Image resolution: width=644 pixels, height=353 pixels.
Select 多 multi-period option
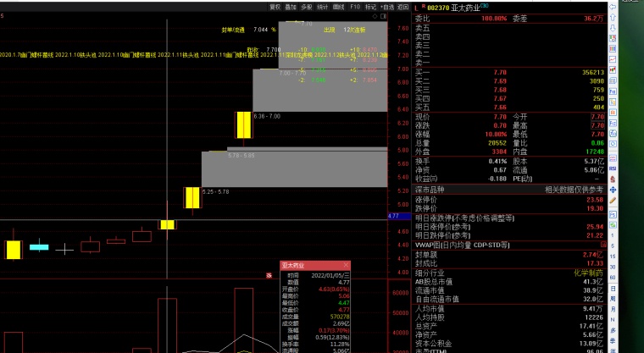pos(613,330)
